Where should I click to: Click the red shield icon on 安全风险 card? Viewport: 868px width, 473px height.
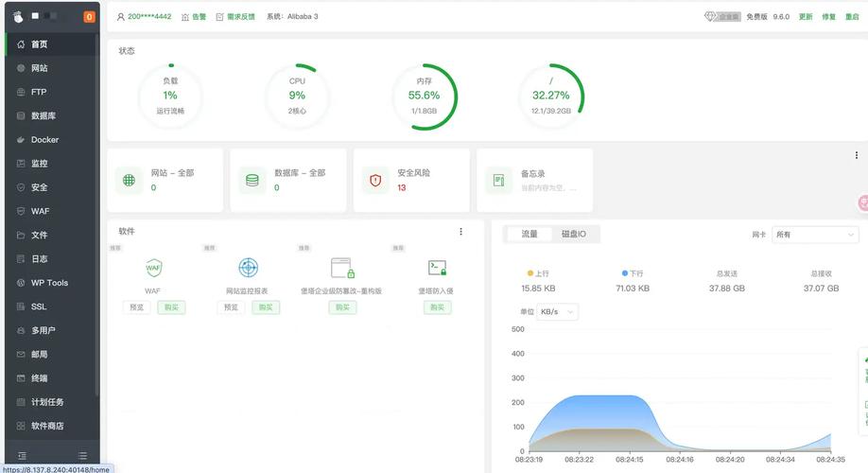pos(375,180)
